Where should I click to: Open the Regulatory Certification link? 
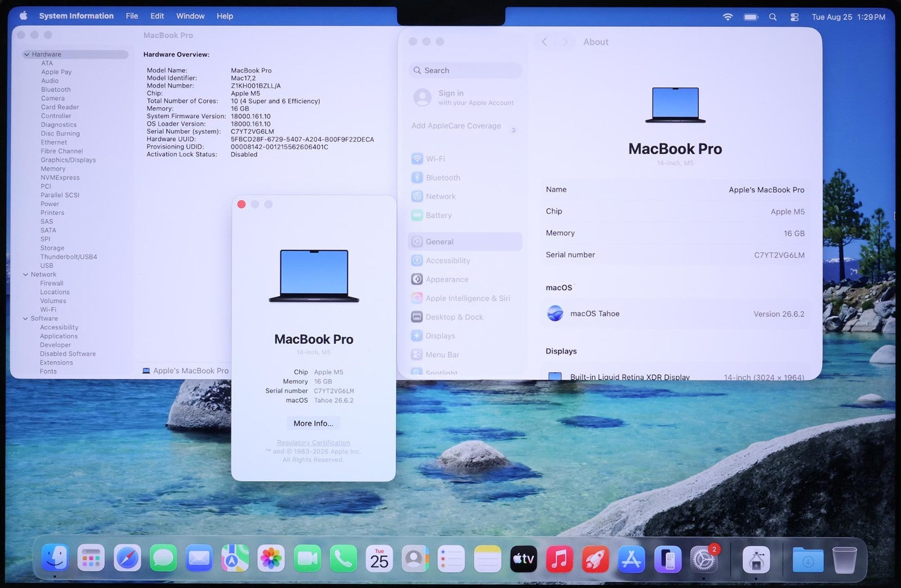(313, 443)
